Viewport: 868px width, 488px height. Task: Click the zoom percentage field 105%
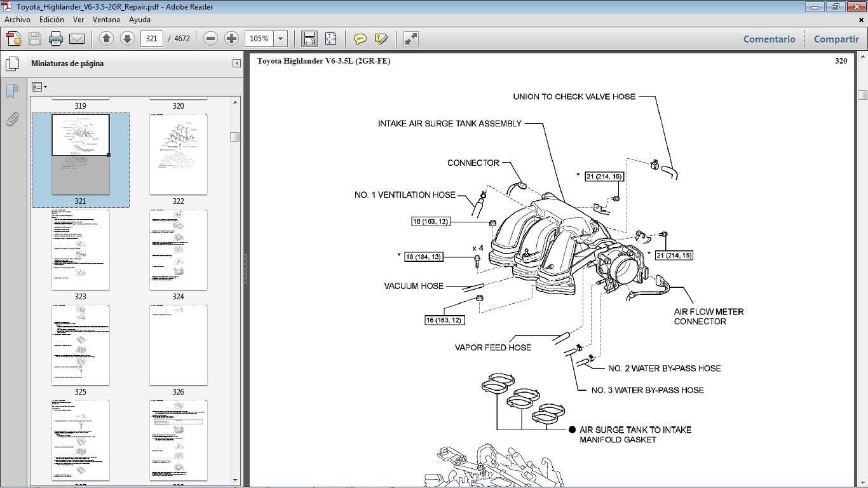260,39
